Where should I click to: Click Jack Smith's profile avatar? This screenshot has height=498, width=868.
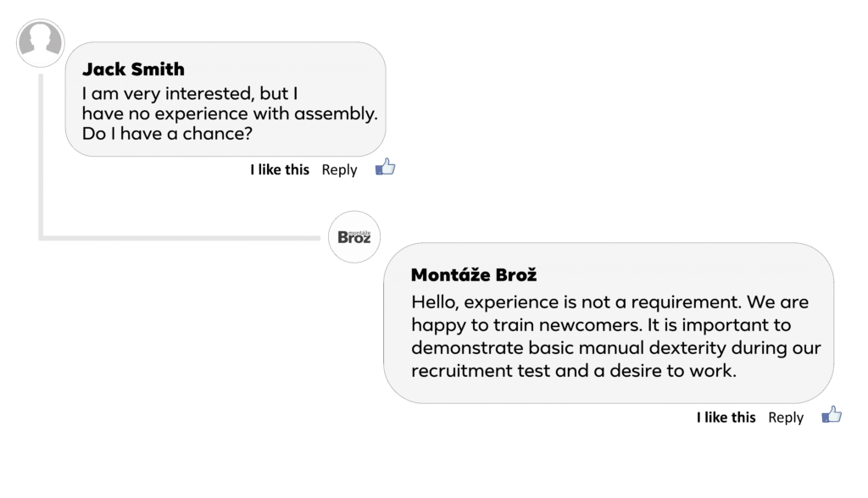click(41, 42)
